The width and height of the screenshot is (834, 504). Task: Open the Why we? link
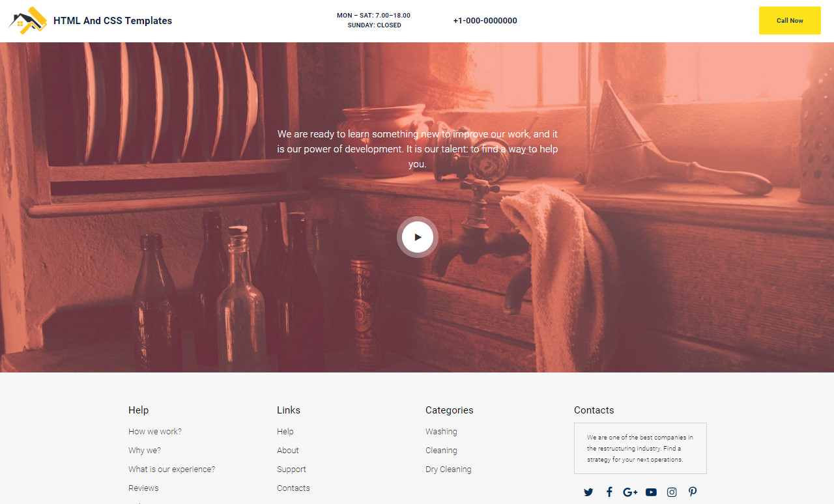click(145, 451)
